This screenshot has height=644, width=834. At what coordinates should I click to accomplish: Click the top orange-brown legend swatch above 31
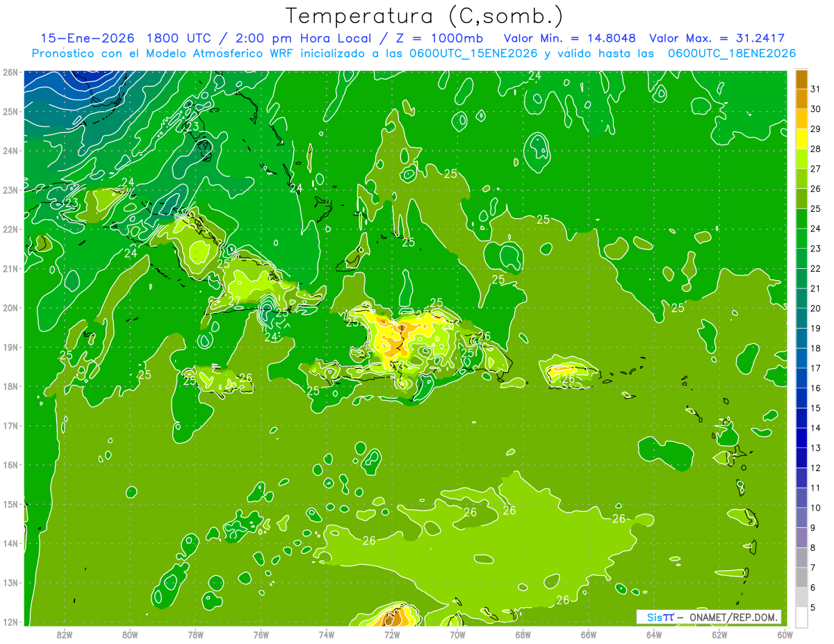click(x=801, y=79)
